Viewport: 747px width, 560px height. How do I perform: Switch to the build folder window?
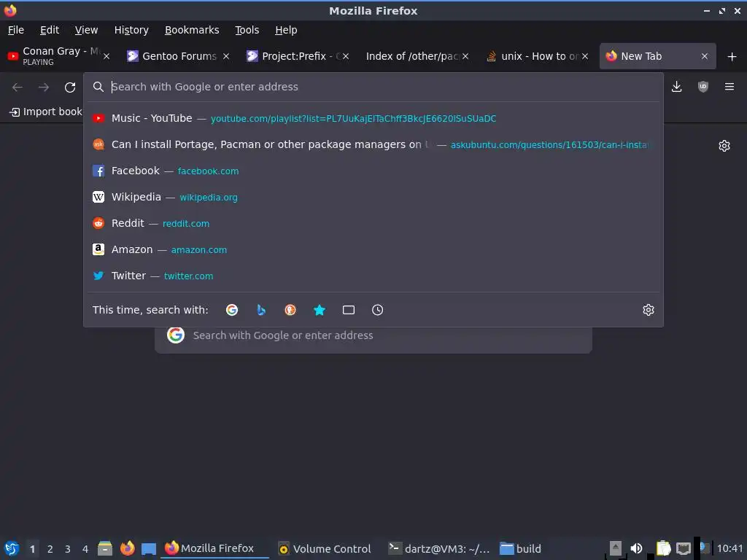click(521, 548)
